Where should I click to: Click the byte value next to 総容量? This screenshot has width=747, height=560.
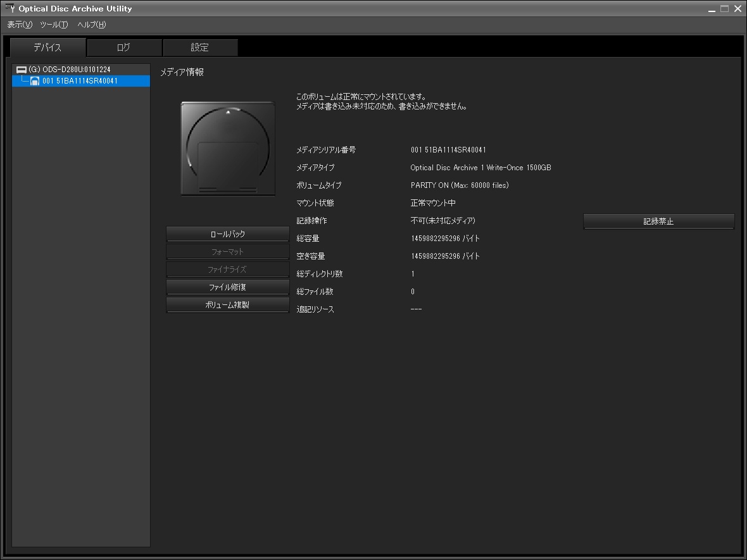(x=446, y=239)
